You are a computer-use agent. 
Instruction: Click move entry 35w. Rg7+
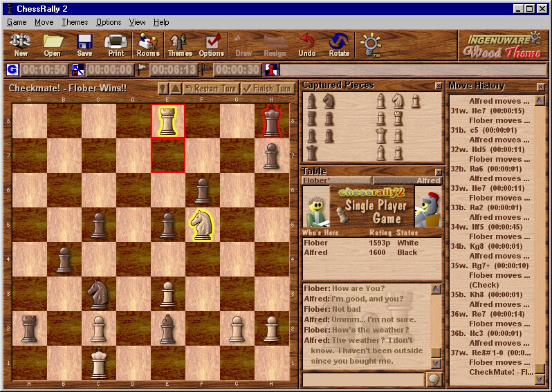click(x=490, y=265)
